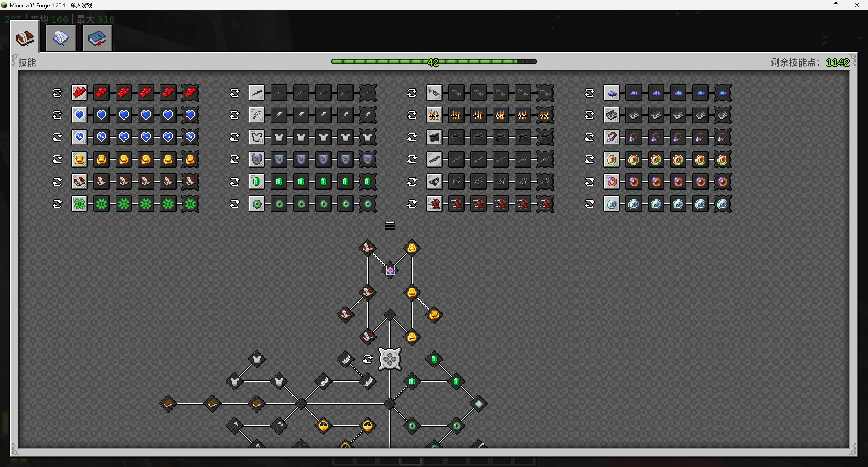Reset the 5.7x28 ammo skill row
The image size is (868, 467).
(412, 115)
